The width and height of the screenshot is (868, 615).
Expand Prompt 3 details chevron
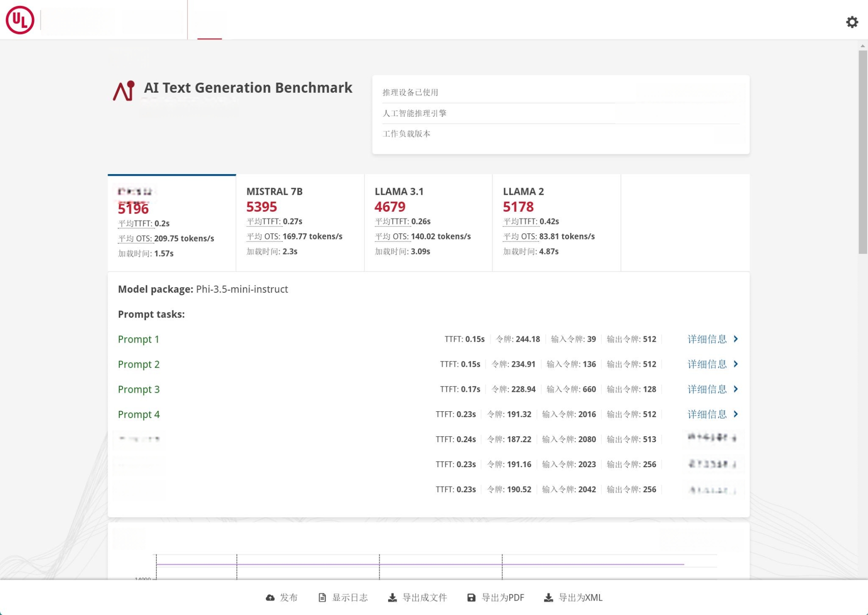(x=736, y=389)
